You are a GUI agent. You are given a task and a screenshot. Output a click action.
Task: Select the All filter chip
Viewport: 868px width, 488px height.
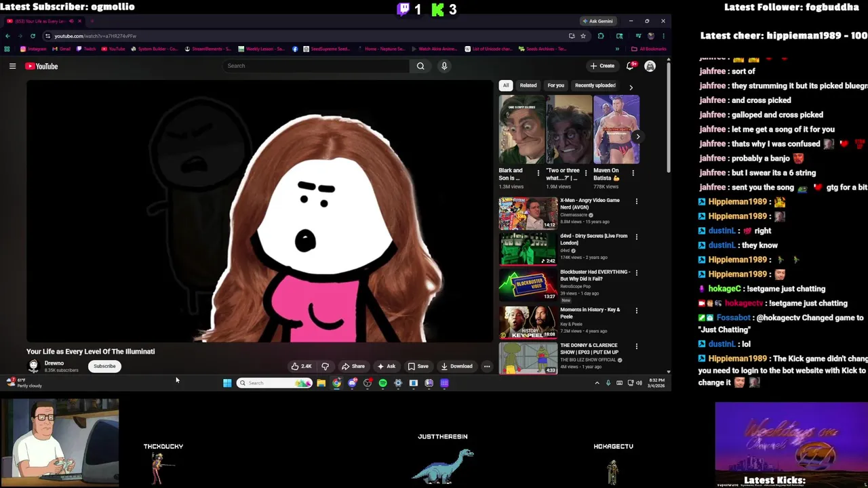point(505,85)
